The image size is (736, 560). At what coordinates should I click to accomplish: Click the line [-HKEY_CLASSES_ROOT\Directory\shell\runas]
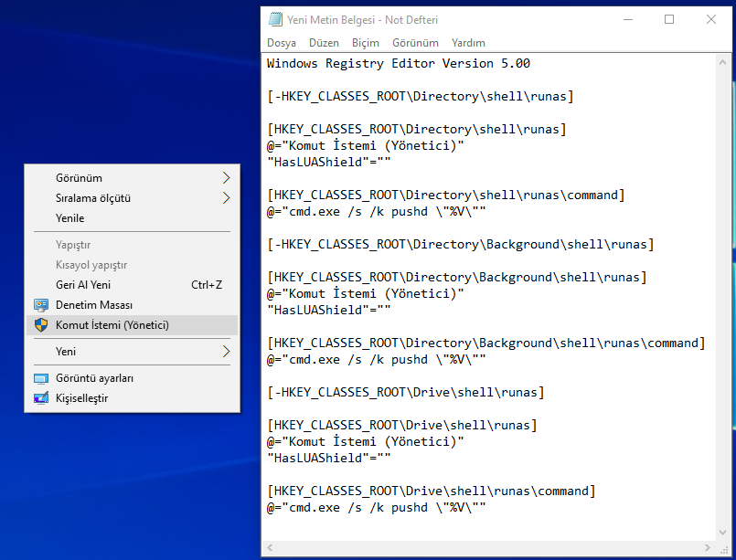pyautogui.click(x=420, y=96)
